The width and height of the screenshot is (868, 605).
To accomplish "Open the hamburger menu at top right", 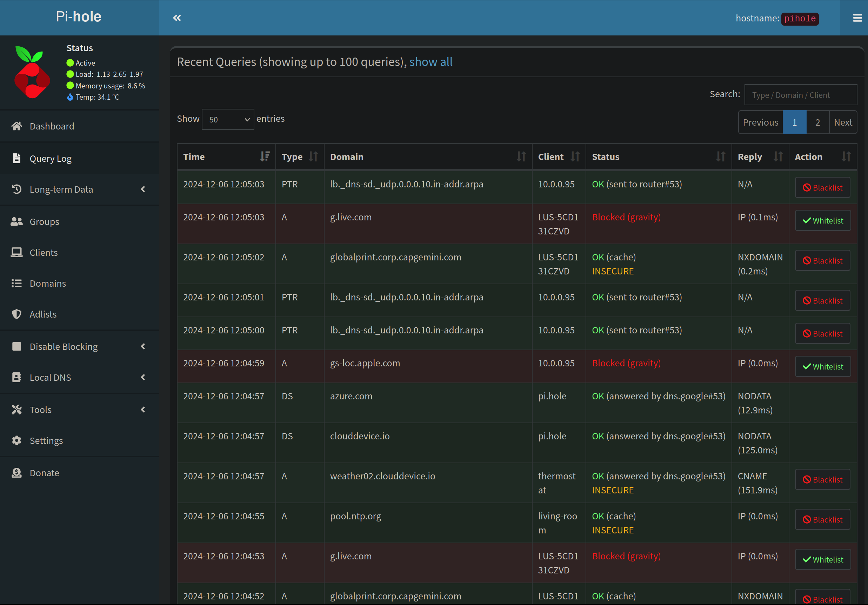I will (x=857, y=18).
